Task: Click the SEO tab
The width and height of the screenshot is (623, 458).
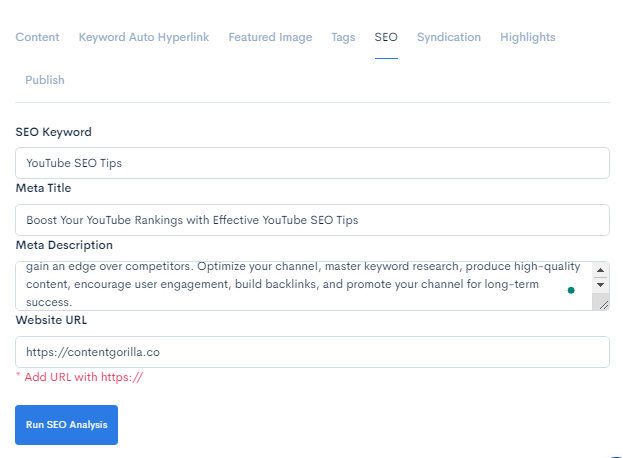Action: click(386, 37)
